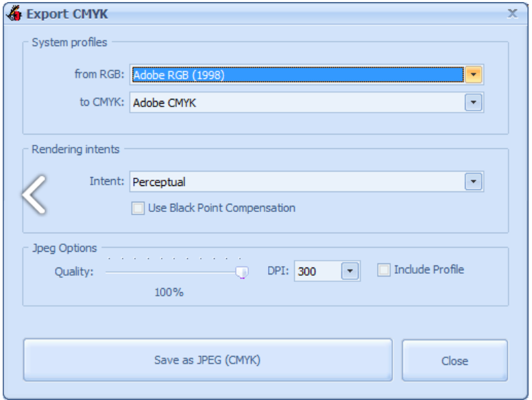This screenshot has width=532, height=400.
Task: Click the 100% quality value label
Action: pyautogui.click(x=169, y=292)
